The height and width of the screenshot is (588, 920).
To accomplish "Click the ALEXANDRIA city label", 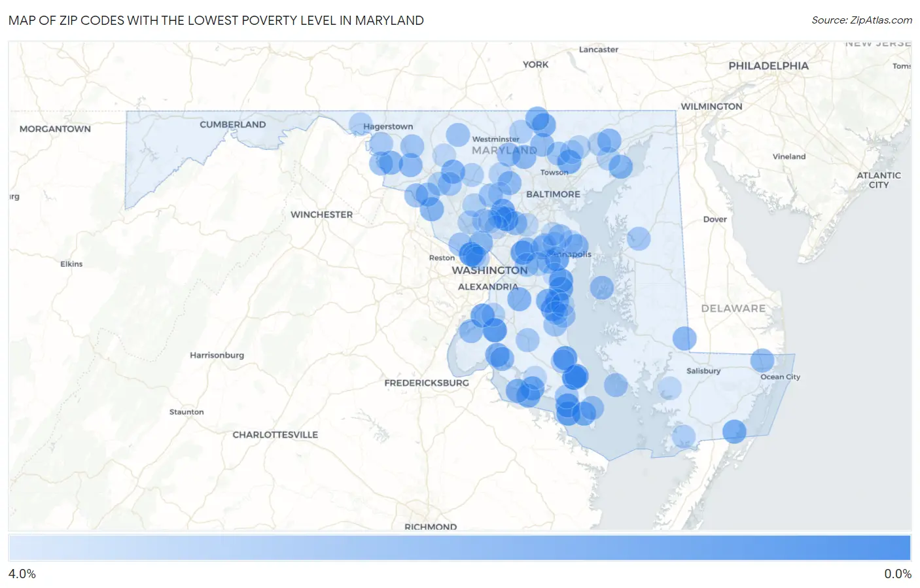I will (488, 287).
